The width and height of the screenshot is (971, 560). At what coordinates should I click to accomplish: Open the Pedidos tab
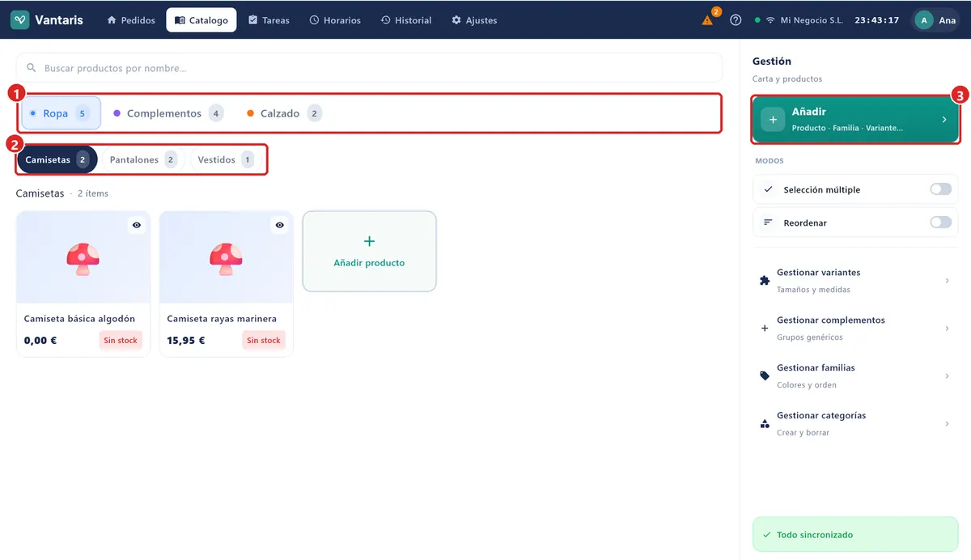pyautogui.click(x=131, y=20)
